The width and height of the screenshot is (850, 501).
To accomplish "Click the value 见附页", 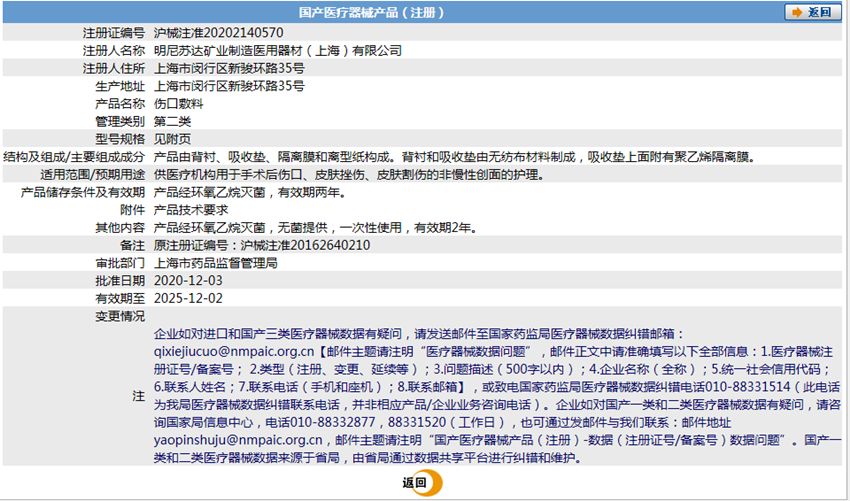I will [x=172, y=139].
